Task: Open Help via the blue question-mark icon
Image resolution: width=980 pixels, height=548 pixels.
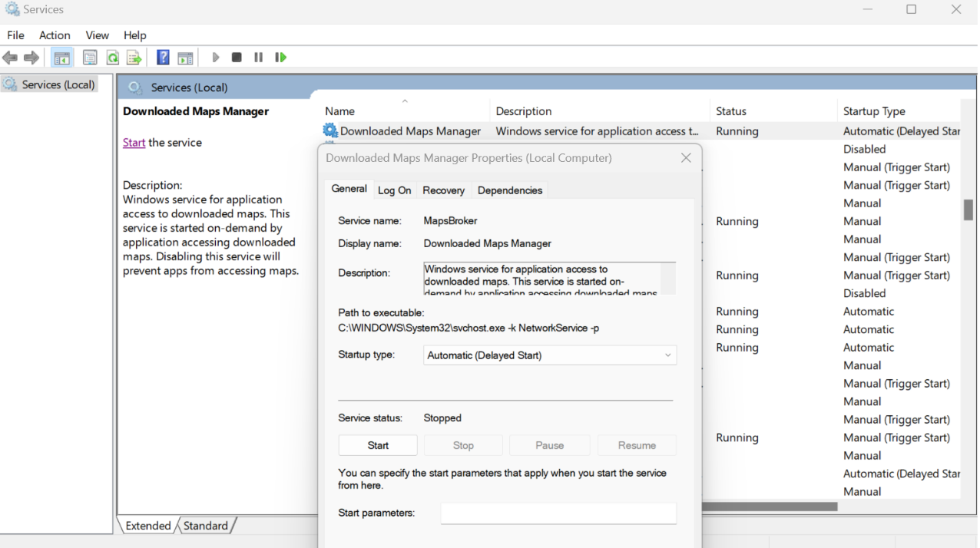Action: pyautogui.click(x=163, y=58)
